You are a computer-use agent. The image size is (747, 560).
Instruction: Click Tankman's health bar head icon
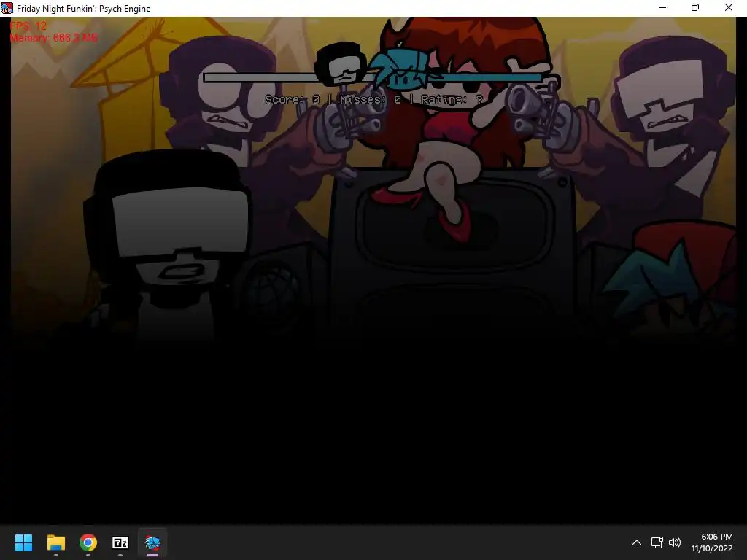coord(341,64)
